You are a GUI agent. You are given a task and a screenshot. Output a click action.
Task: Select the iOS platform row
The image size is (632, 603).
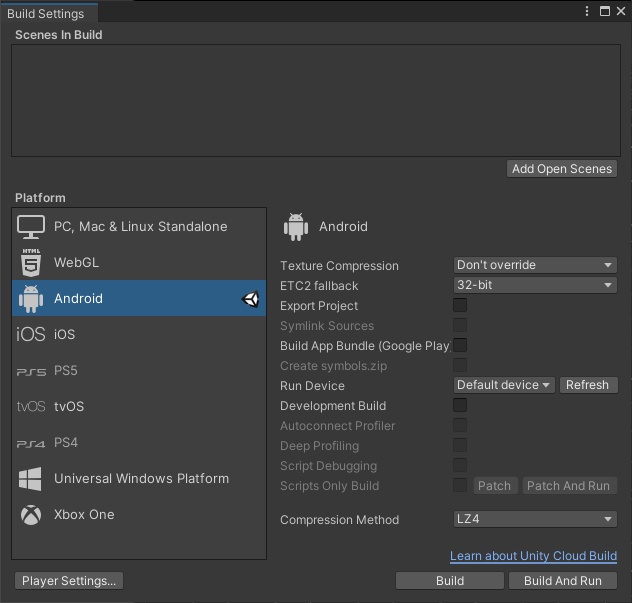139,334
